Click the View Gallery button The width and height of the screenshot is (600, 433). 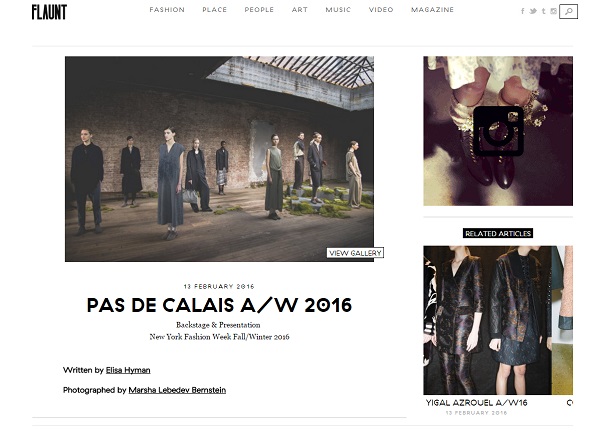[x=355, y=253]
